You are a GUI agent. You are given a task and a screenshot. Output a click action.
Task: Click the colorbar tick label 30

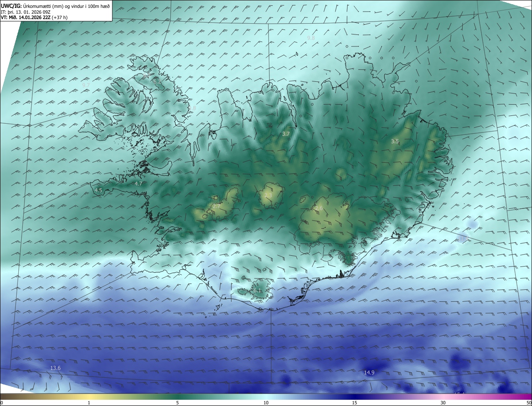click(443, 403)
